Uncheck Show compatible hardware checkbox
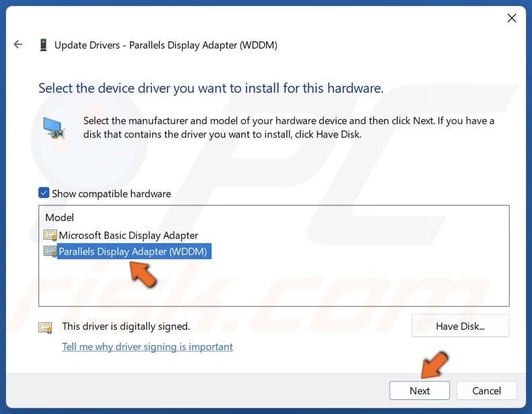 click(44, 193)
